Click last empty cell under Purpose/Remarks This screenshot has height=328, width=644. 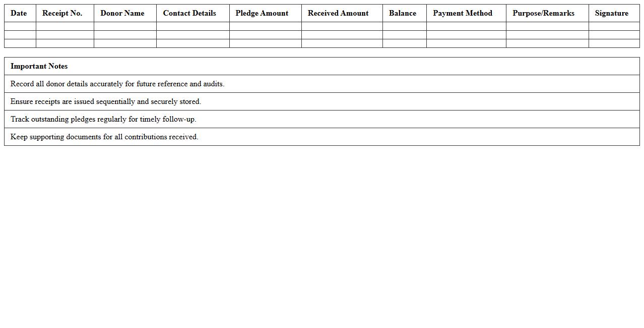[547, 43]
